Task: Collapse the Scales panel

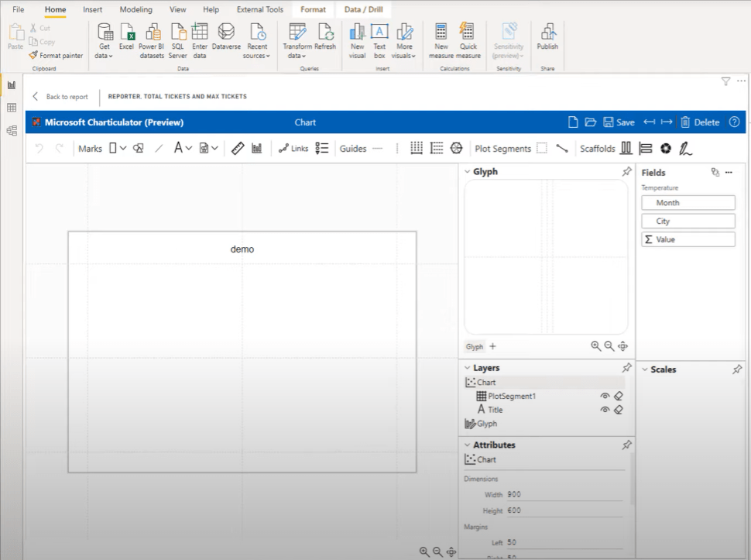Action: (645, 369)
